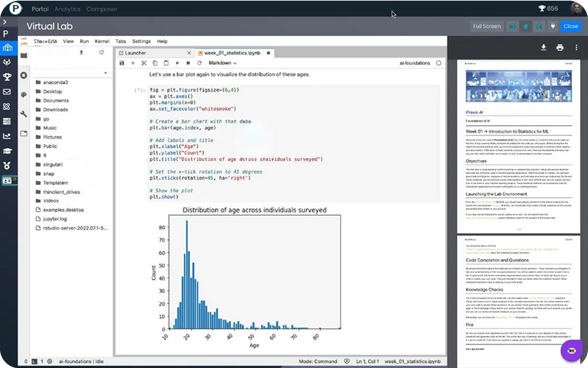The image size is (588, 368).
Task: Open the mail icon in left sidebar
Action: pyautogui.click(x=7, y=92)
